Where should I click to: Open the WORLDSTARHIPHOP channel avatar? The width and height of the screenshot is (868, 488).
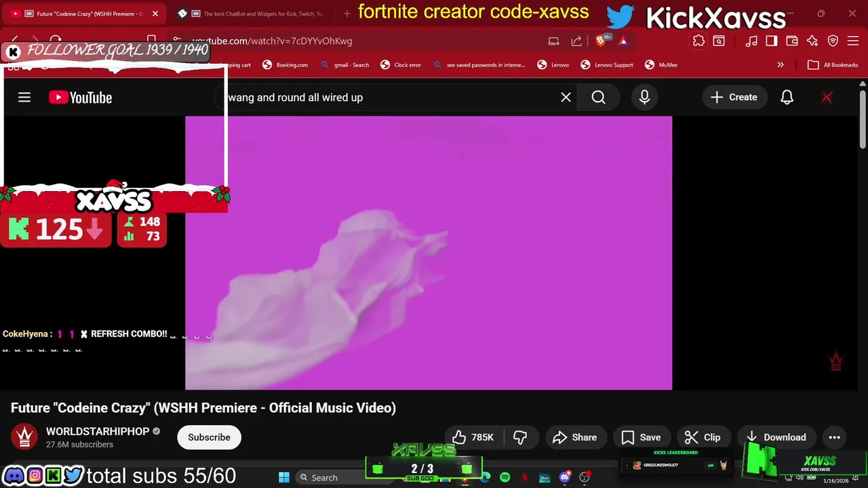(24, 437)
